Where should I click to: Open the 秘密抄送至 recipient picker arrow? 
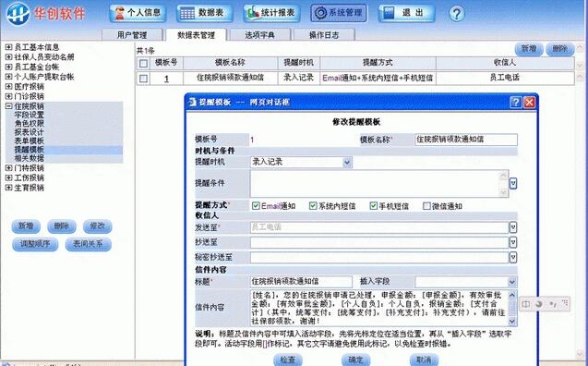pos(513,257)
